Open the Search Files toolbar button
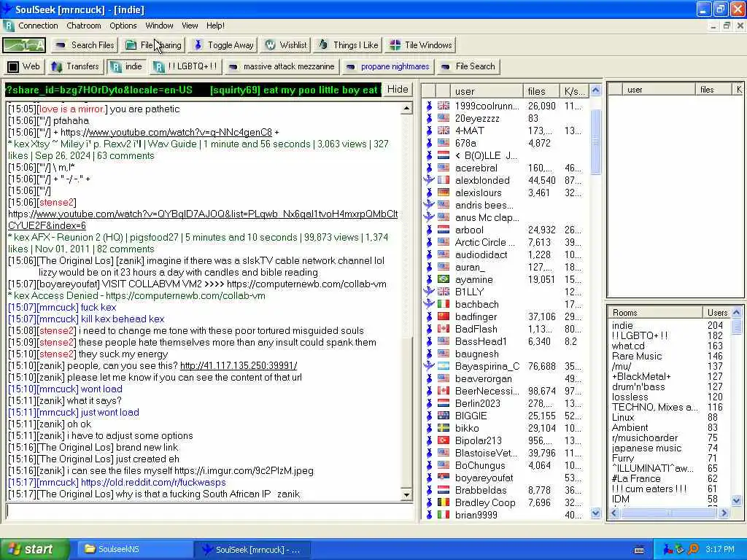 click(x=85, y=45)
